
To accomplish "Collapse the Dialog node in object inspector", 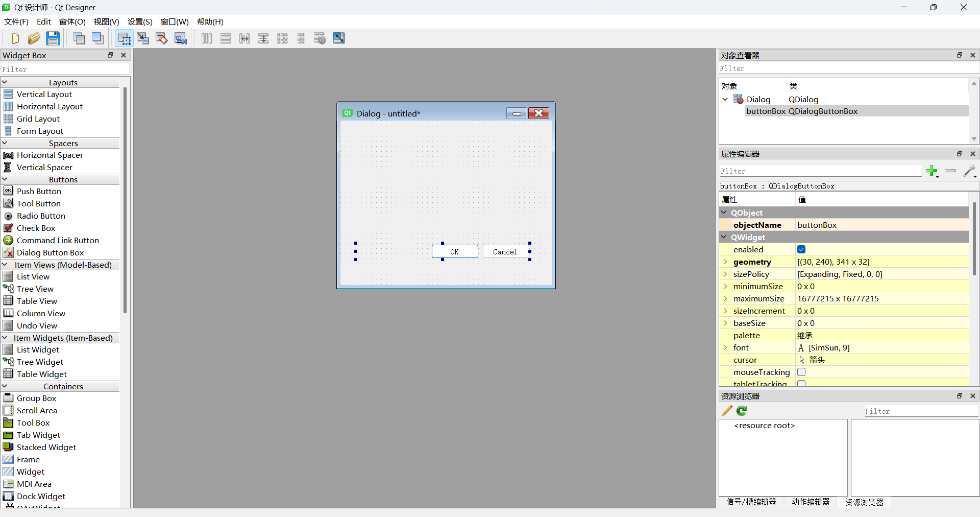I will 725,99.
